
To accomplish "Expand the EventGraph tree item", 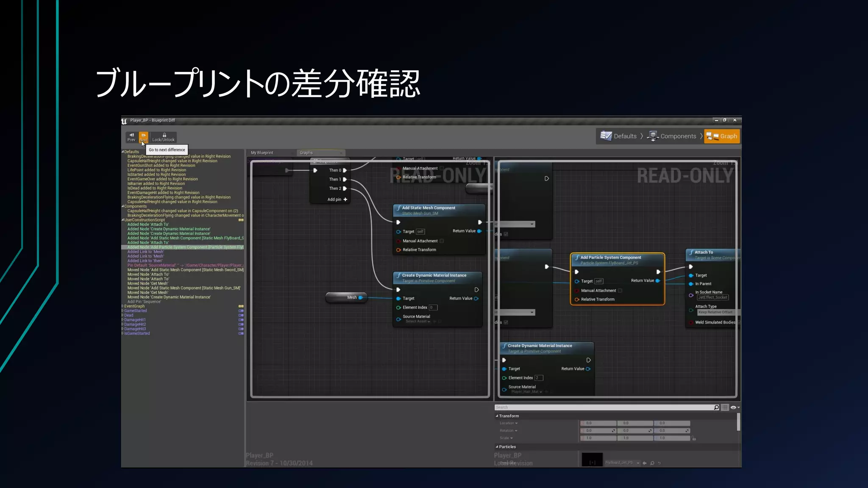I will (x=122, y=306).
